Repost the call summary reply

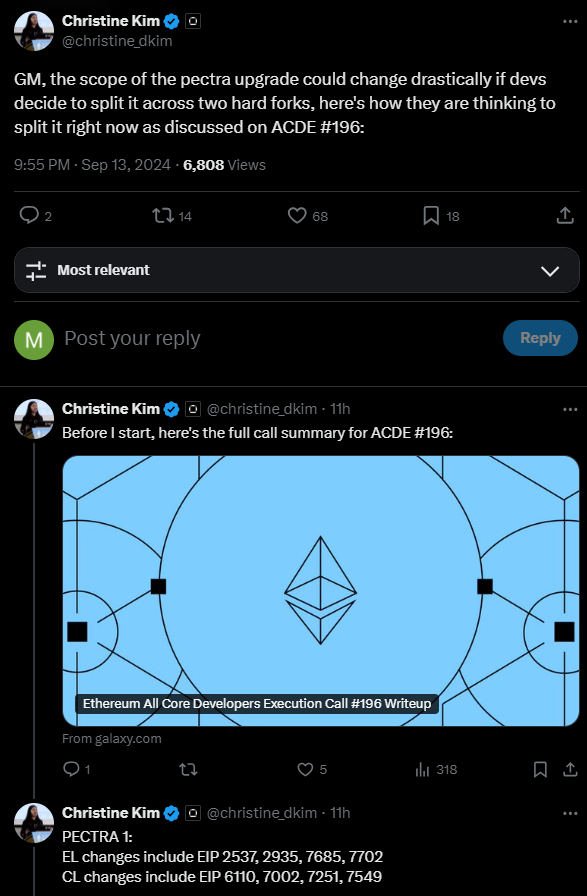(188, 769)
